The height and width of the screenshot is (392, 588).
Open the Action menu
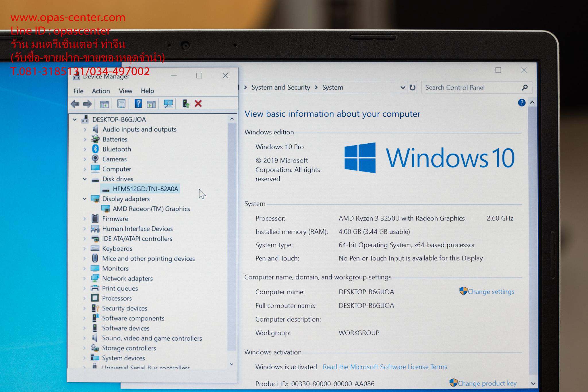coord(101,91)
